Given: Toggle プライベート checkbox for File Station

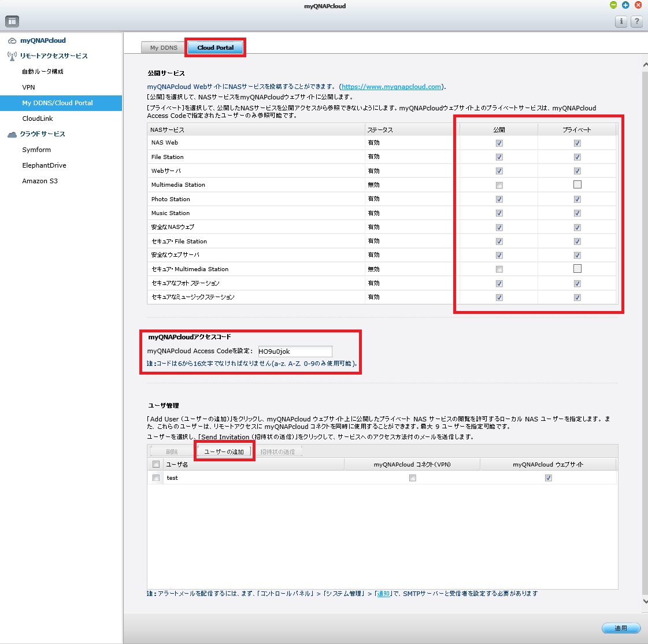Looking at the screenshot, I should point(577,157).
